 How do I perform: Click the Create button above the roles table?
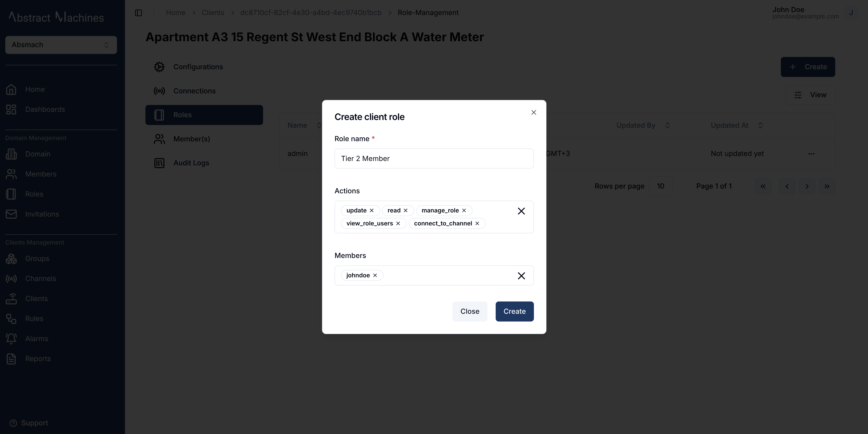[808, 67]
